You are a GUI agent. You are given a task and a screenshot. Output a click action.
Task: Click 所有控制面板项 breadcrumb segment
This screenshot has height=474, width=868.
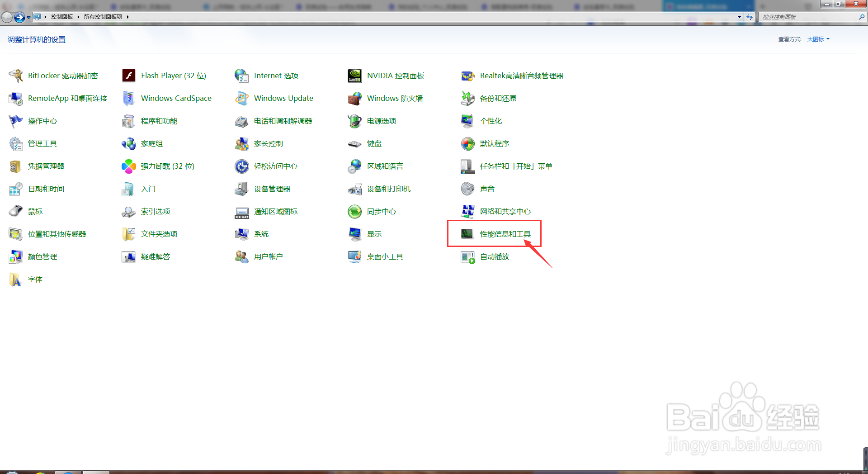pyautogui.click(x=103, y=17)
